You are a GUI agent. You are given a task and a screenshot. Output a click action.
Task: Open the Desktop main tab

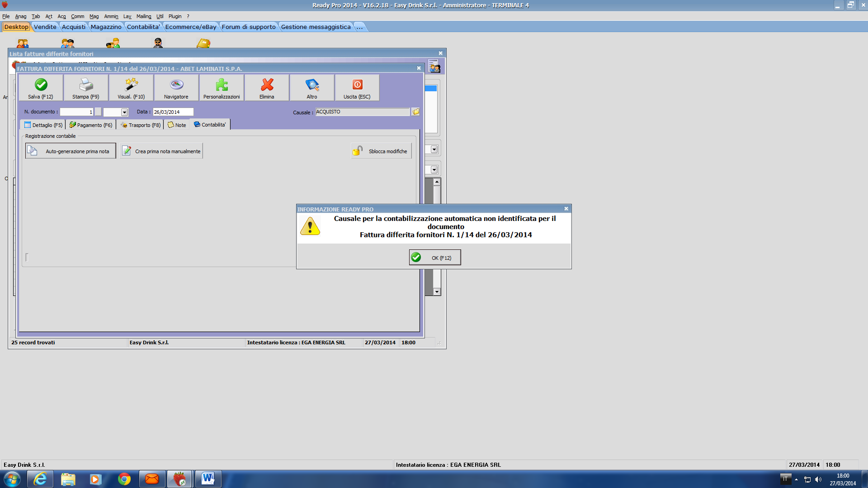coord(16,27)
